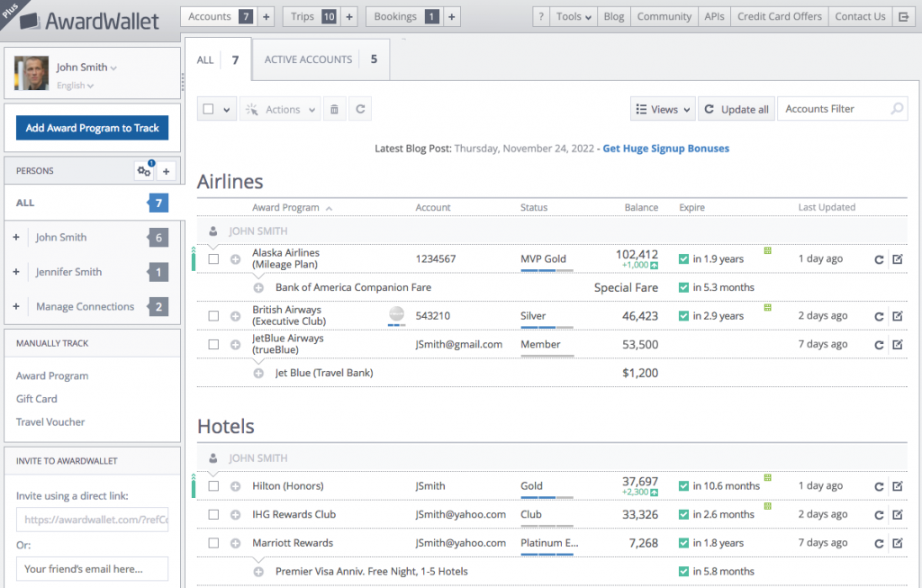Open the Tools menu

click(574, 16)
